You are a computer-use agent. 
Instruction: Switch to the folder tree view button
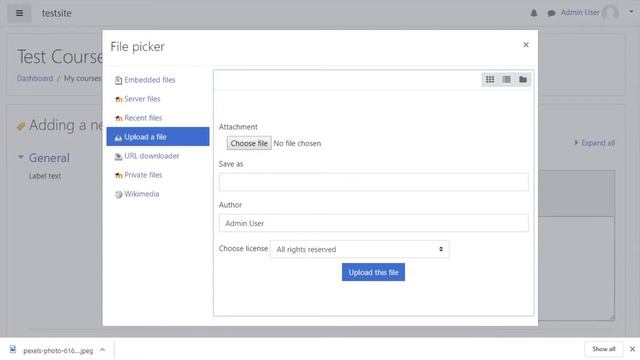point(523,80)
